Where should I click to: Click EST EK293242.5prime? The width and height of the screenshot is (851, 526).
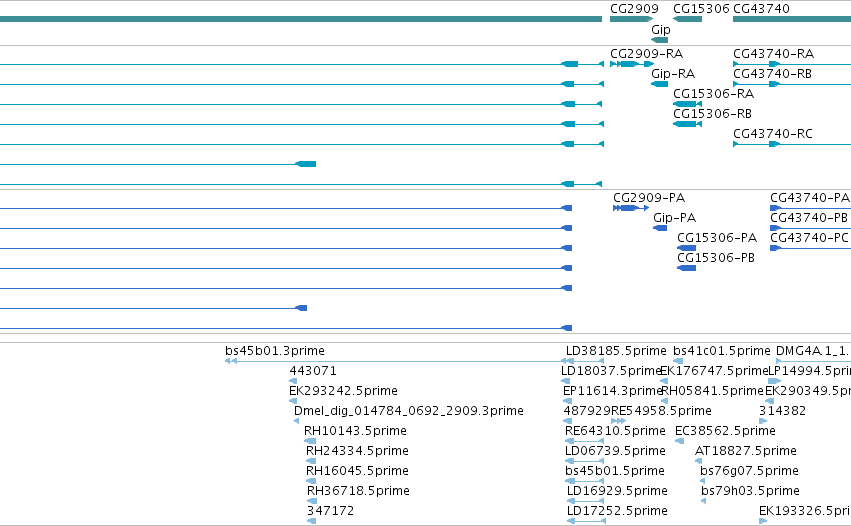343,391
